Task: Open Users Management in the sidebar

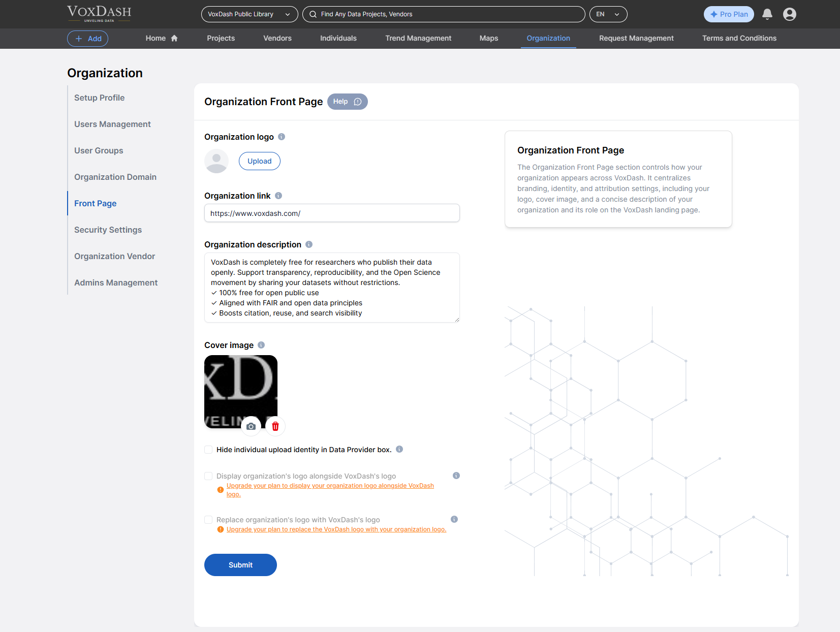Action: tap(112, 124)
